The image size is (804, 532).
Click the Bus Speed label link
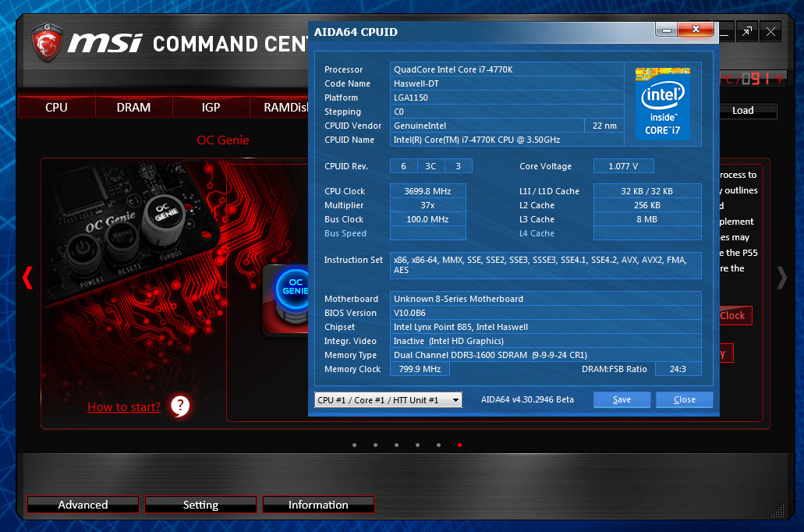click(x=345, y=233)
